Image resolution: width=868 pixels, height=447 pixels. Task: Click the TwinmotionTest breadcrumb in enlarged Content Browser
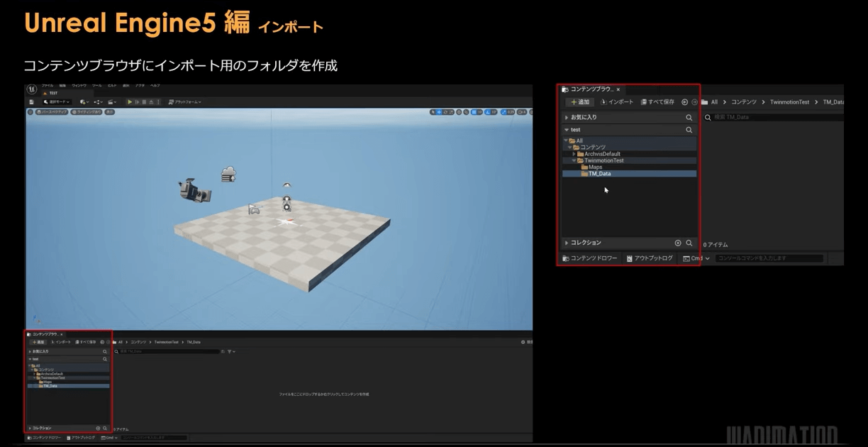(x=789, y=102)
